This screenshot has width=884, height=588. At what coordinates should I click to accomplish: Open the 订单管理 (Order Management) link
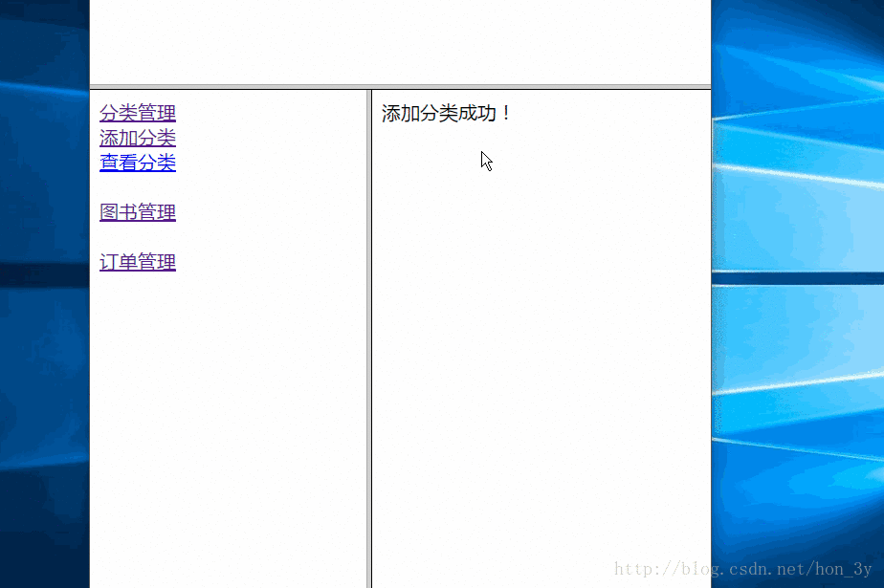click(137, 261)
